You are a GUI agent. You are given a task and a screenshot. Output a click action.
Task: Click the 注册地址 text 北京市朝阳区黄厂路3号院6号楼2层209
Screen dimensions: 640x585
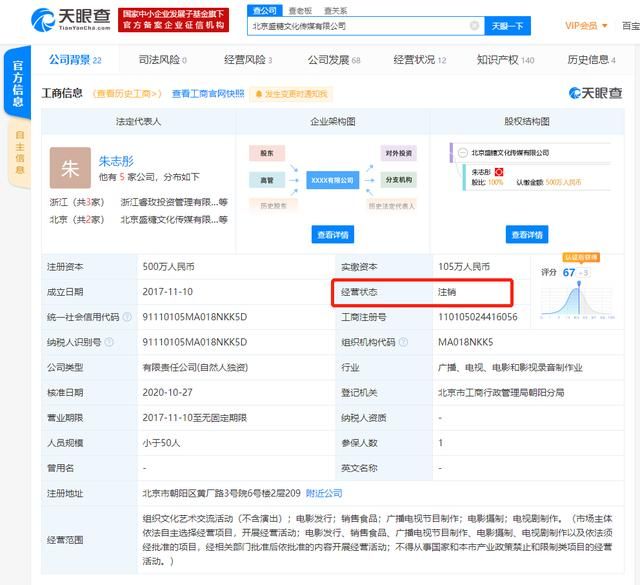click(221, 493)
